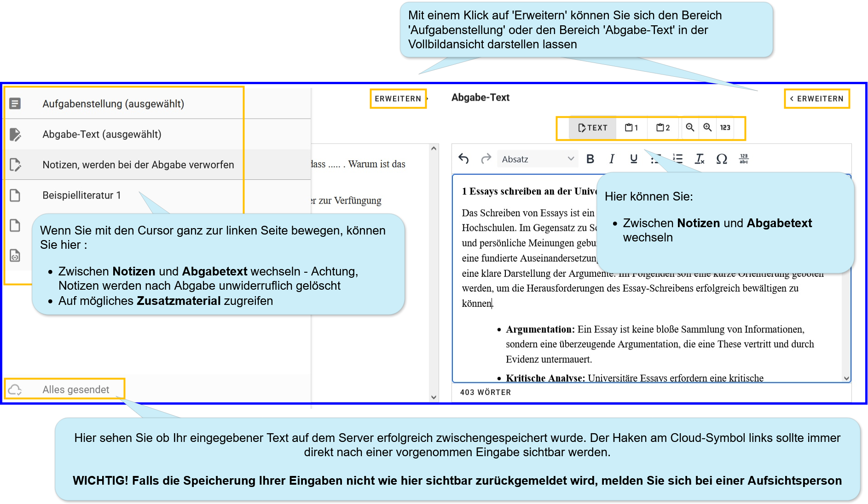Image resolution: width=868 pixels, height=504 pixels.
Task: Toggle underline formatting
Action: 634,159
